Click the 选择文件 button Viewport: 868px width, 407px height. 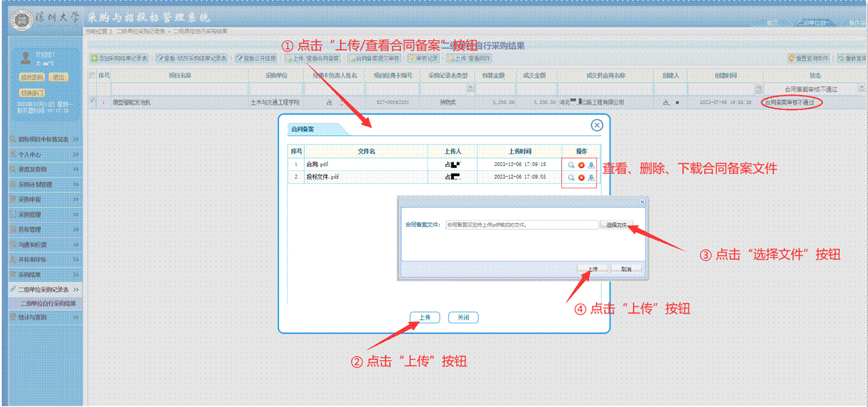(616, 225)
